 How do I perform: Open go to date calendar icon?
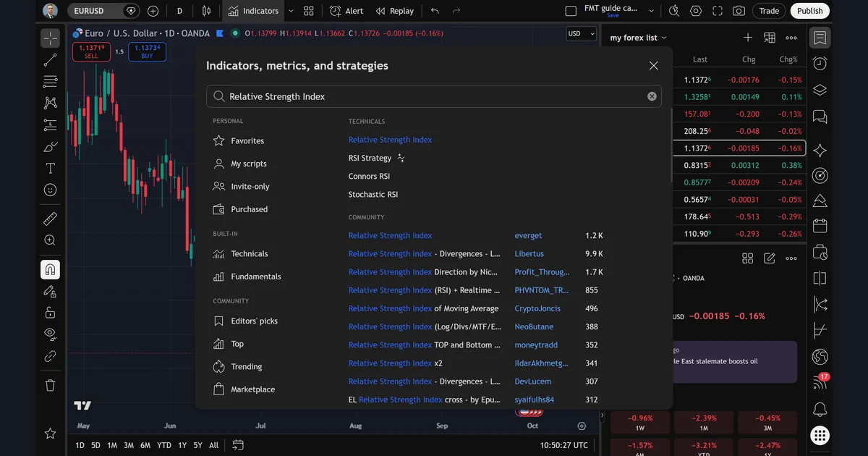(238, 444)
